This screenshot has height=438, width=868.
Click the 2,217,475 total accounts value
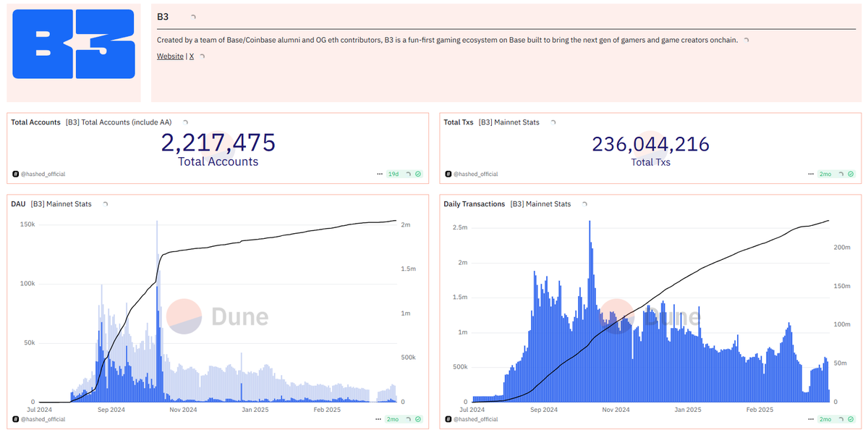click(218, 143)
